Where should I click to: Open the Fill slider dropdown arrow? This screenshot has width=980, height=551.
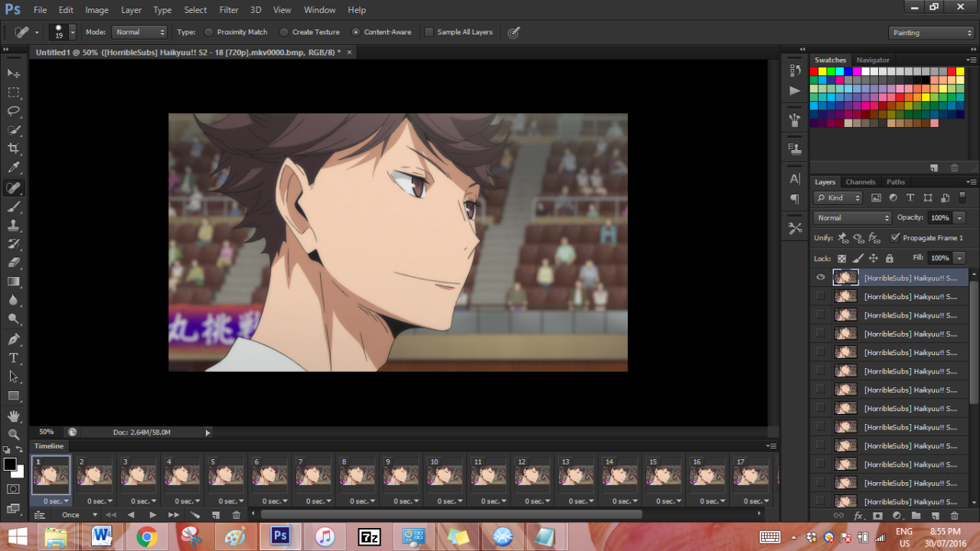pyautogui.click(x=960, y=258)
